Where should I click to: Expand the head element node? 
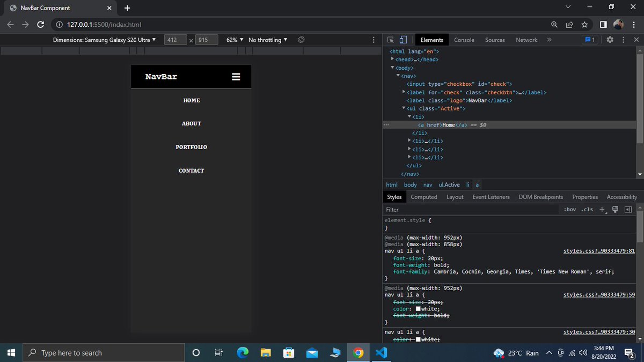coord(392,59)
